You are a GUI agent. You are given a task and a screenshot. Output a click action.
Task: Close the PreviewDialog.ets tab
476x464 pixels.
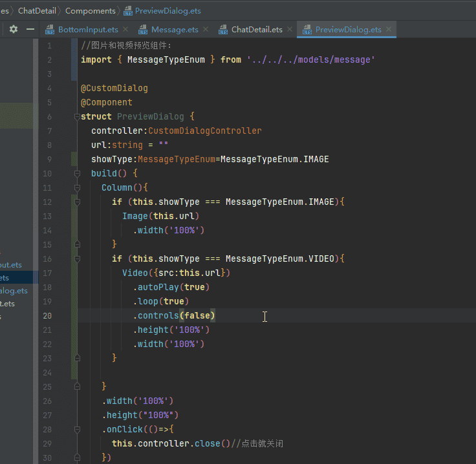[389, 30]
